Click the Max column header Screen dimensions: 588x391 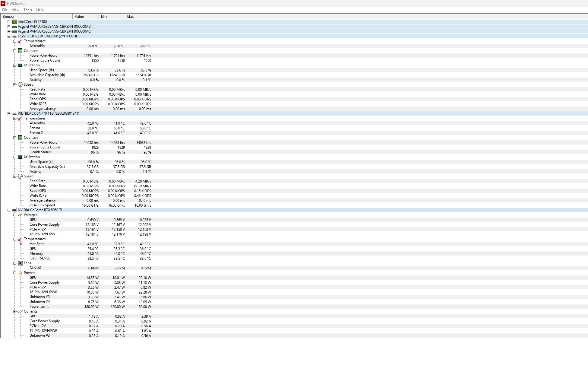pyautogui.click(x=138, y=16)
